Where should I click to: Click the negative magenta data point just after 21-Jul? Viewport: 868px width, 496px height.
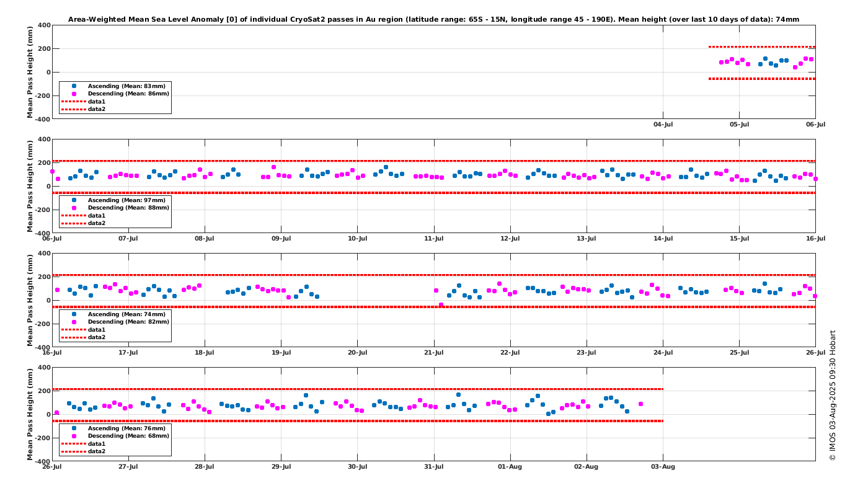click(x=441, y=305)
